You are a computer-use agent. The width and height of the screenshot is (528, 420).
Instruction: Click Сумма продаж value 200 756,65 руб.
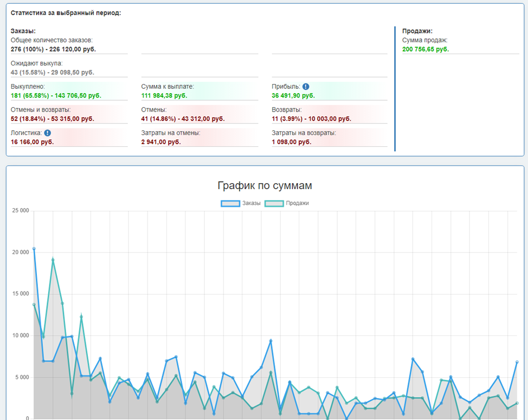(426, 49)
